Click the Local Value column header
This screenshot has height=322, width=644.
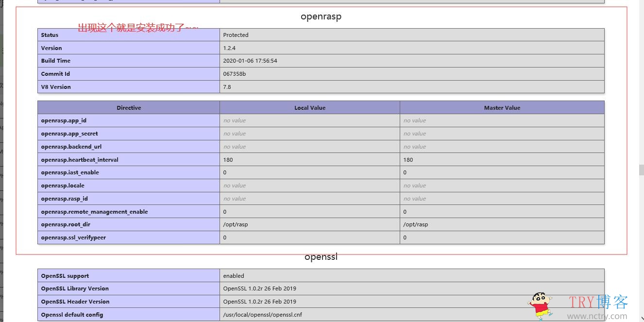coord(310,108)
